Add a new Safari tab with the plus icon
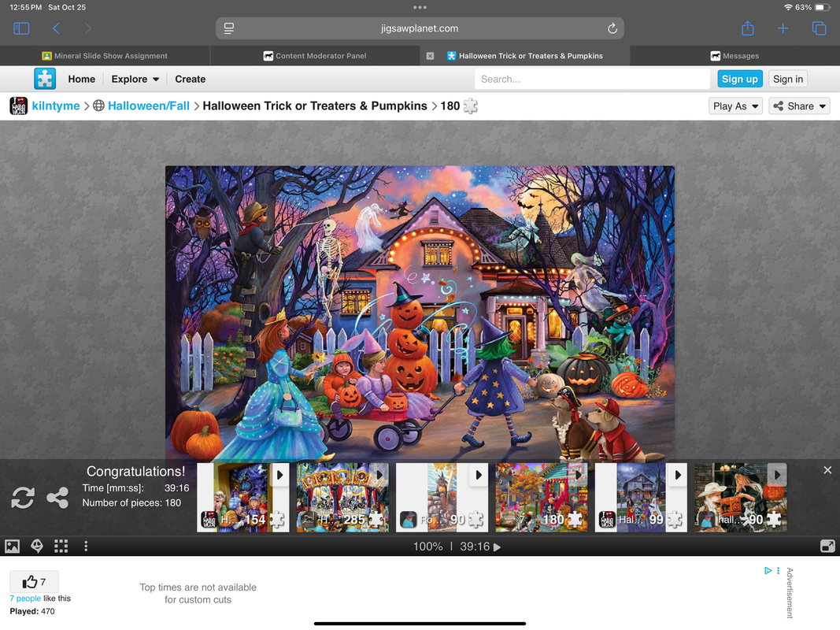Viewport: 840px width, 630px height. [x=783, y=28]
